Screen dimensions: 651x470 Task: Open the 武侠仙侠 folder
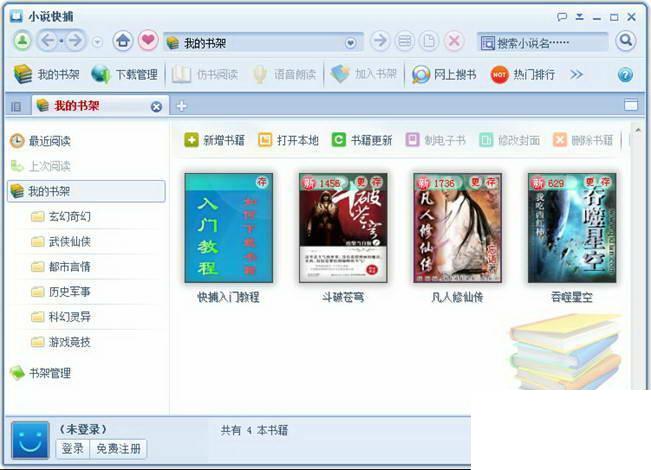[x=61, y=242]
